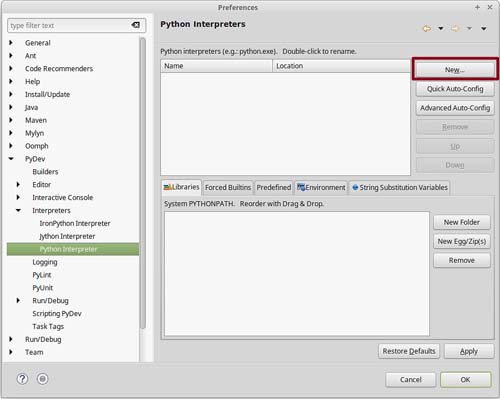
Task: Click the Name column header
Action: [217, 66]
